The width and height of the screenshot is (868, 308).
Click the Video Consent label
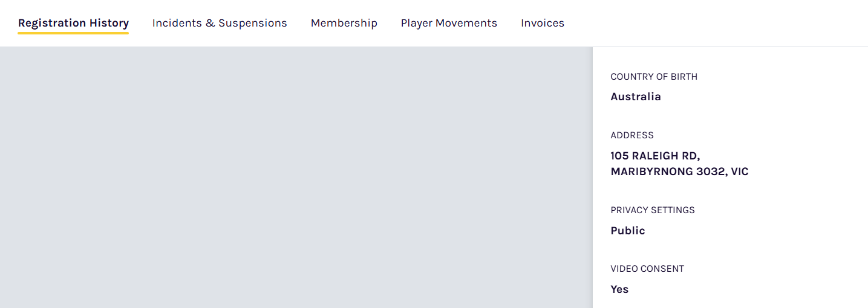pos(647,269)
